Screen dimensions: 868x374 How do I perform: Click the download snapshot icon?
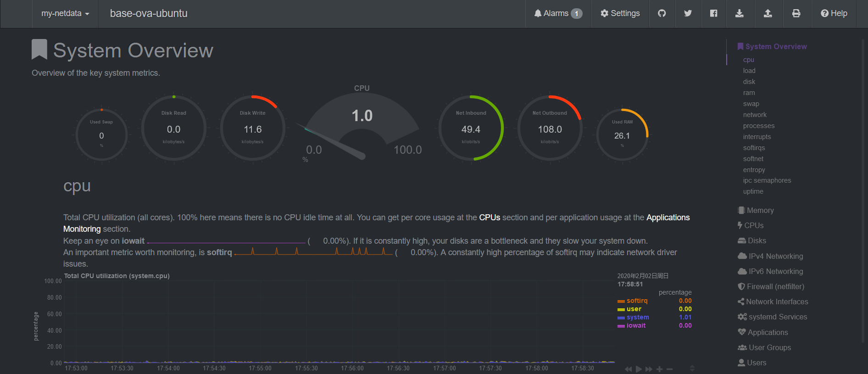pyautogui.click(x=740, y=13)
